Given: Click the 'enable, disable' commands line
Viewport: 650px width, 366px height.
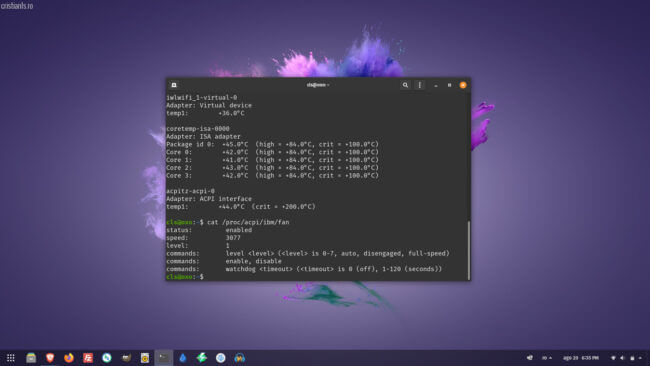Looking at the screenshot, I should pos(224,262).
